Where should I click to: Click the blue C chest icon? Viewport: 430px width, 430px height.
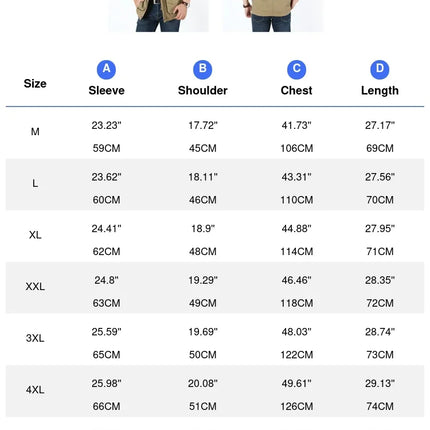point(296,69)
